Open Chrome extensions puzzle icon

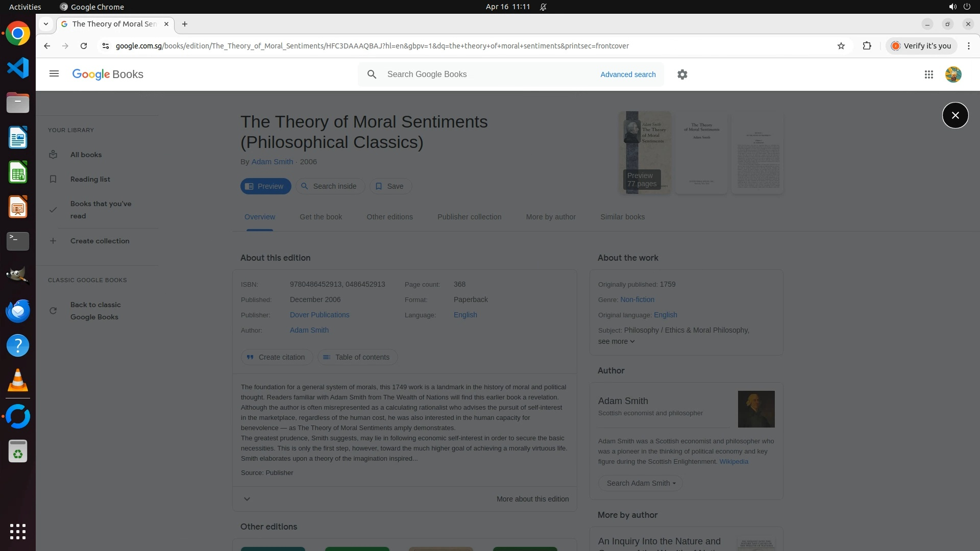point(867,46)
